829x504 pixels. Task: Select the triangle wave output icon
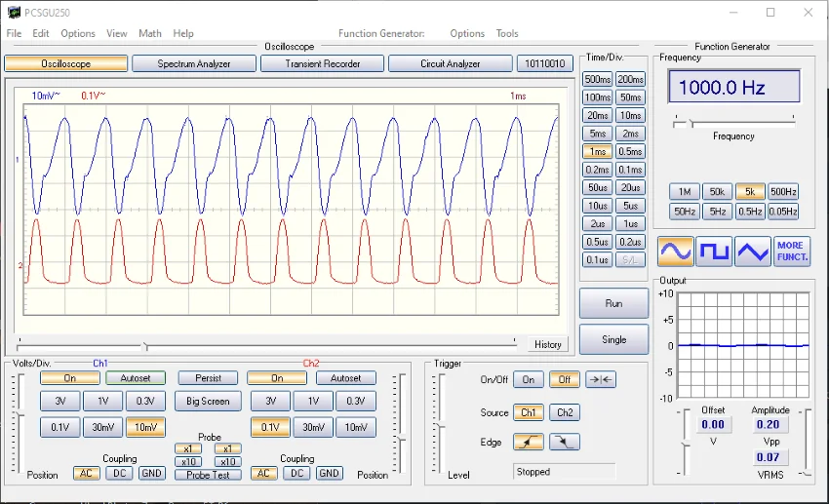click(752, 252)
